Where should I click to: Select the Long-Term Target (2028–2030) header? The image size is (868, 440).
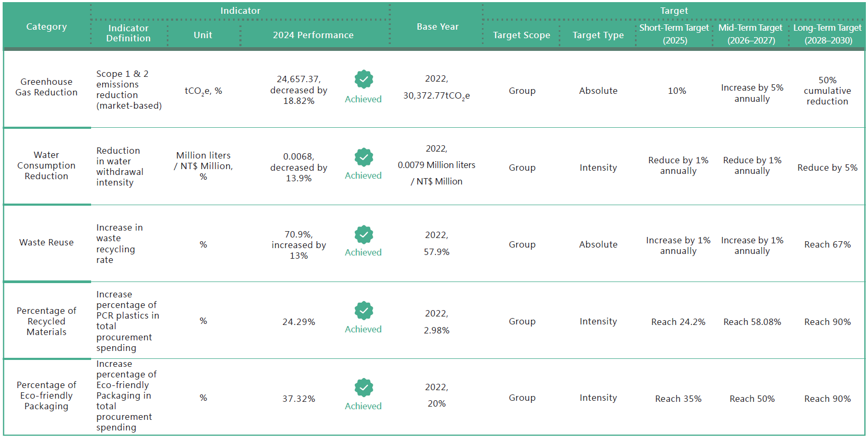[827, 34]
